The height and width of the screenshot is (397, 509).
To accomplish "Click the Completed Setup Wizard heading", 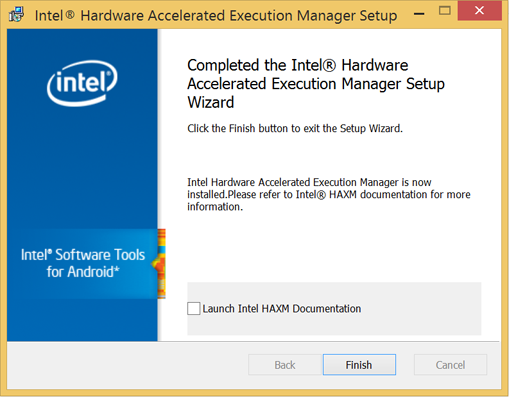I will click(x=316, y=84).
